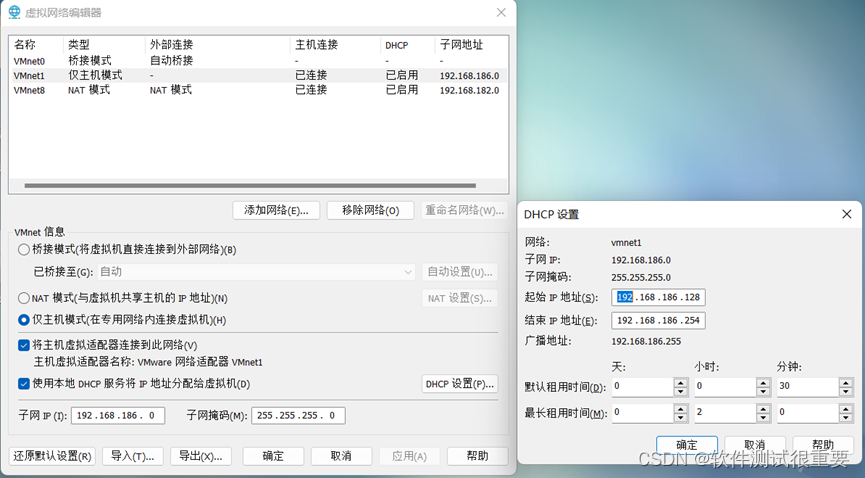The width and height of the screenshot is (865, 478).
Task: Click the 起始 IP 地址 field
Action: point(658,297)
